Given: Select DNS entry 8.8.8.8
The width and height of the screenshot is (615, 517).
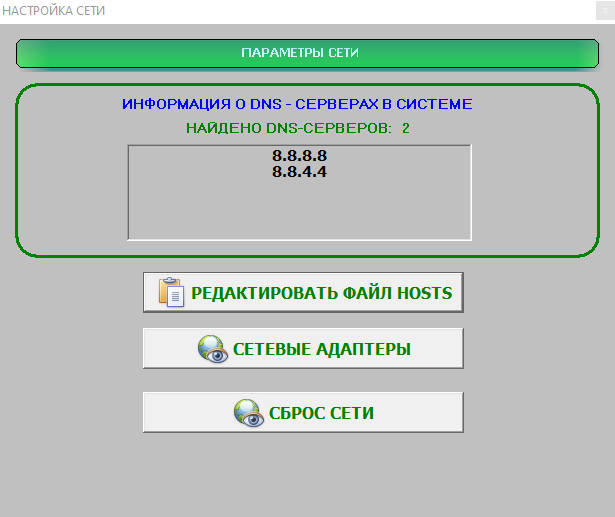Looking at the screenshot, I should [x=300, y=156].
